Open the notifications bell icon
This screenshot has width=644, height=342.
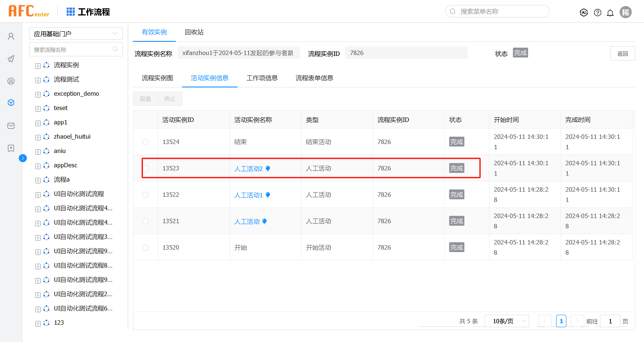[x=610, y=13]
